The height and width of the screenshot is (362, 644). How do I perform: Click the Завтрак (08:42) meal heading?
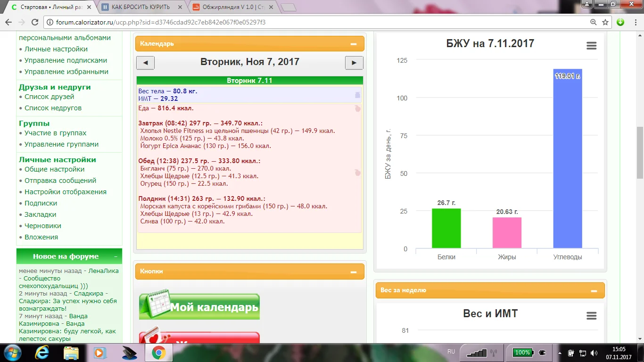(x=200, y=123)
